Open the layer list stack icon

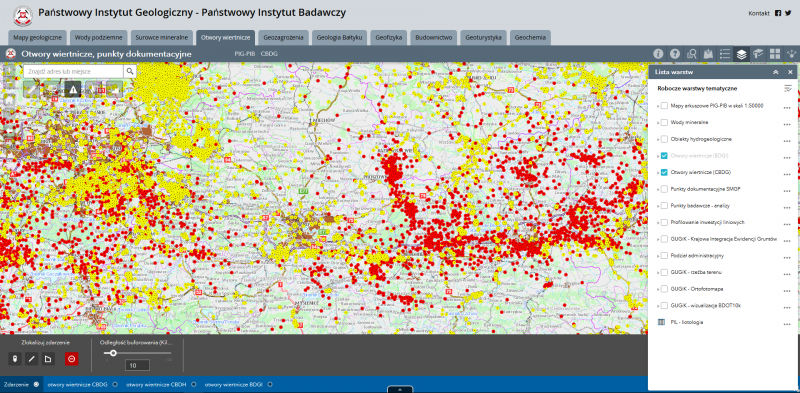tap(742, 54)
